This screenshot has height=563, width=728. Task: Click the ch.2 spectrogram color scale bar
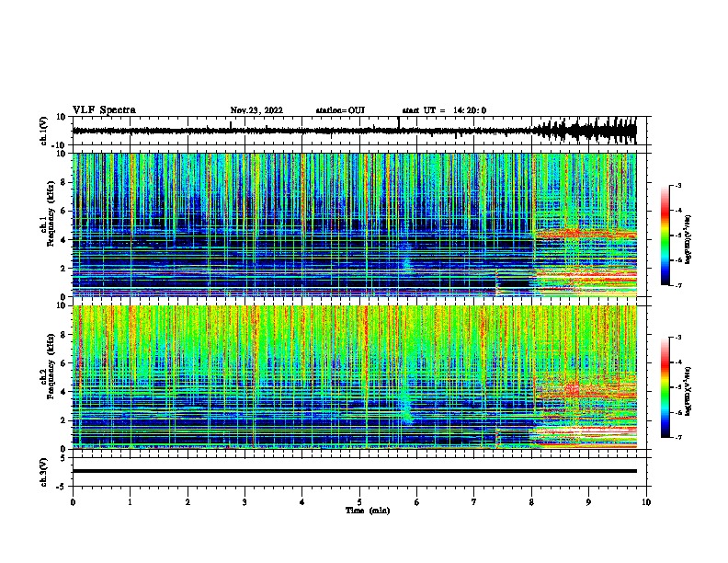pyautogui.click(x=665, y=387)
